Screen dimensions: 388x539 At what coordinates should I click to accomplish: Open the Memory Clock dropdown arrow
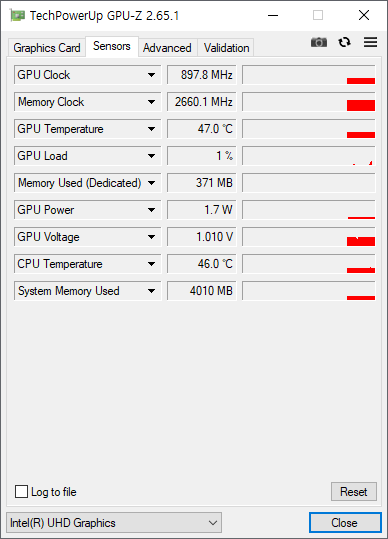[151, 102]
